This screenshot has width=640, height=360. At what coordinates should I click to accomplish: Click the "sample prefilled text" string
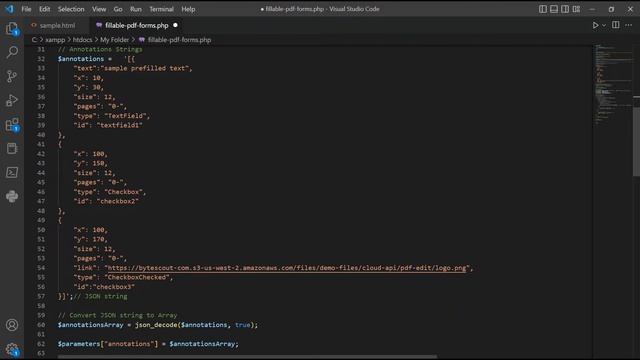pos(145,68)
